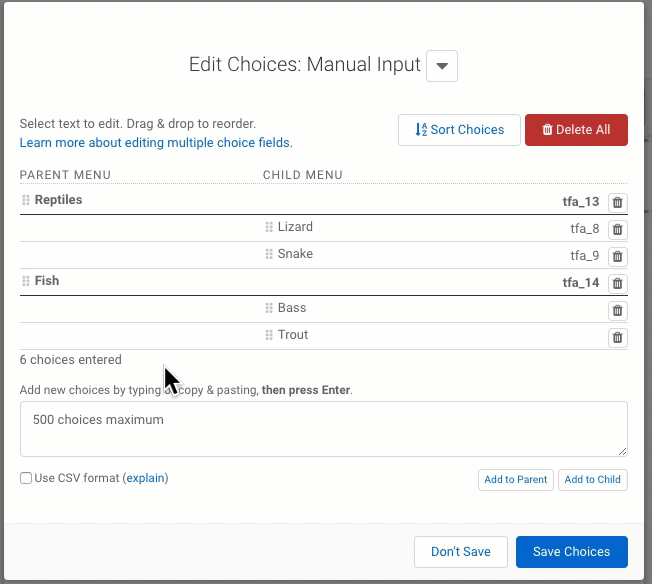Delete the Reptiles parent choice
652x584 pixels.
[617, 203]
